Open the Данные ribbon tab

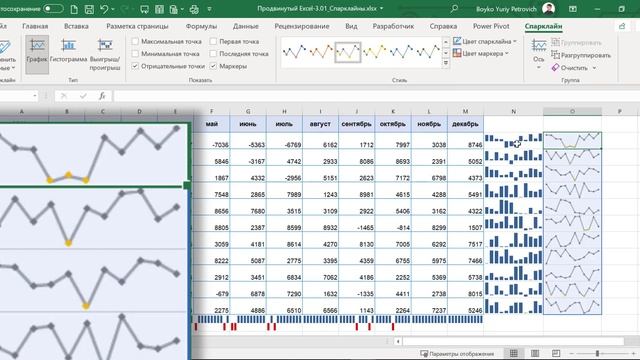(x=246, y=26)
